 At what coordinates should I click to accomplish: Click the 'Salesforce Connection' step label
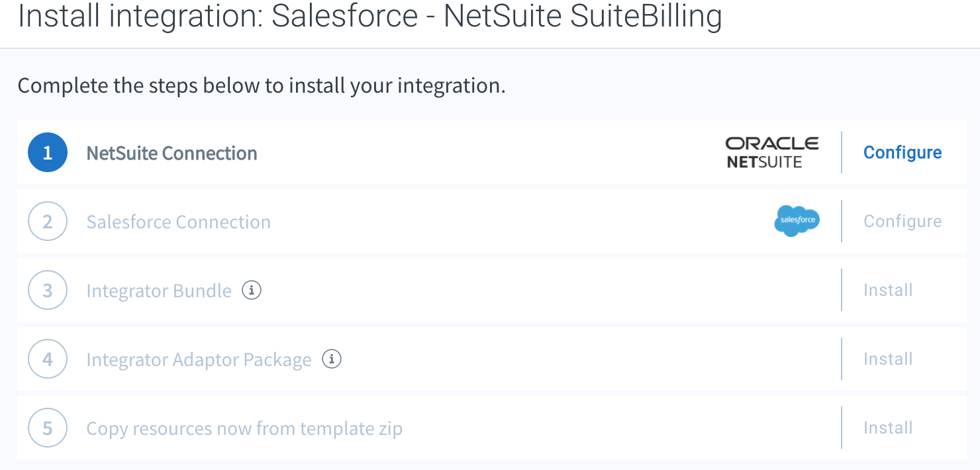click(179, 222)
